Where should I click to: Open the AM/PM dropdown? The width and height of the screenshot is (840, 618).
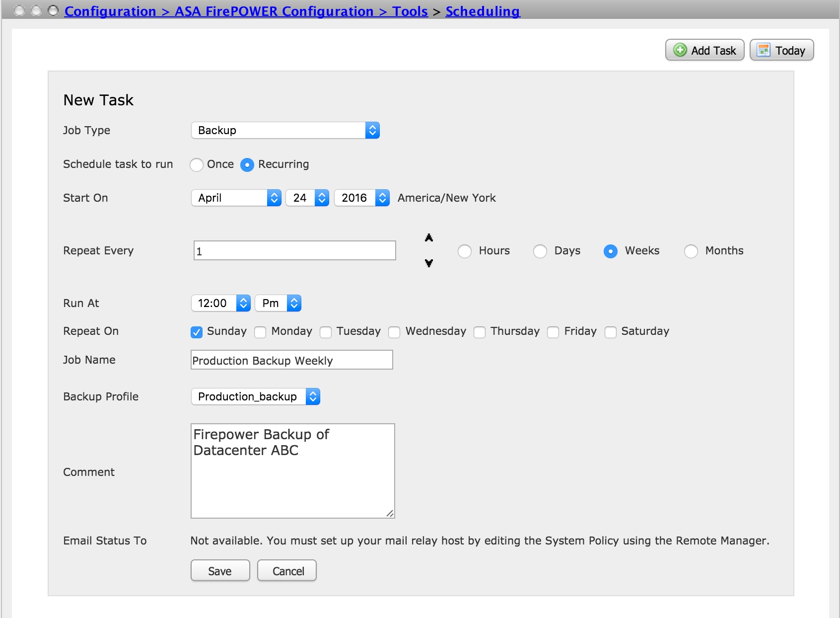(x=278, y=303)
